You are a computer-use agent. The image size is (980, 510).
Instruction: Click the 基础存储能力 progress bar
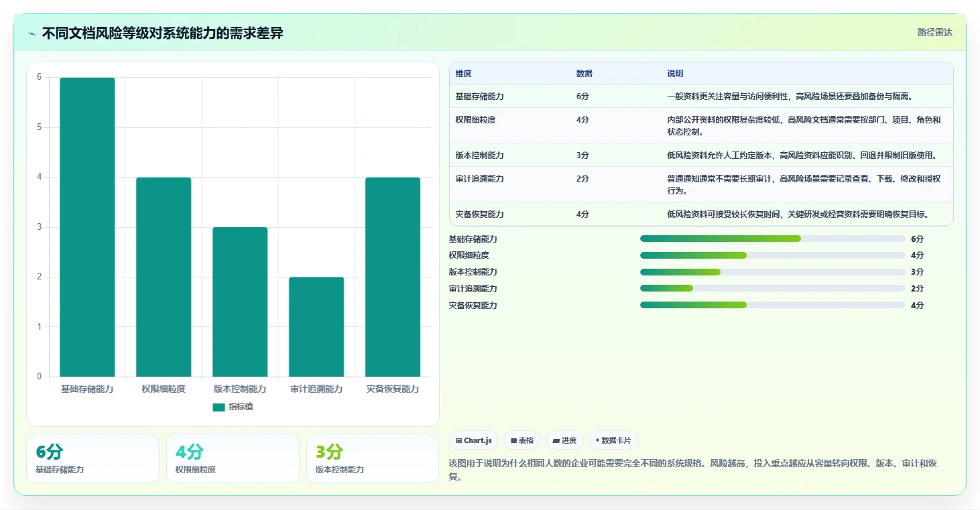tap(773, 239)
